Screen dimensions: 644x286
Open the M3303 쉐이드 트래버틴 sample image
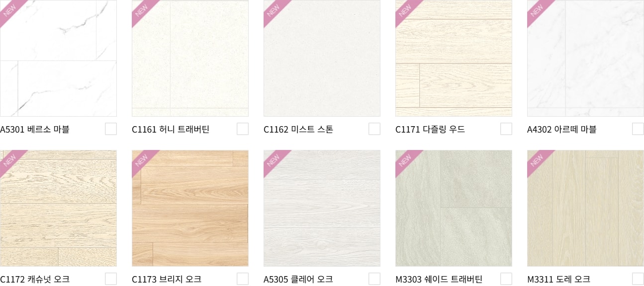click(454, 208)
